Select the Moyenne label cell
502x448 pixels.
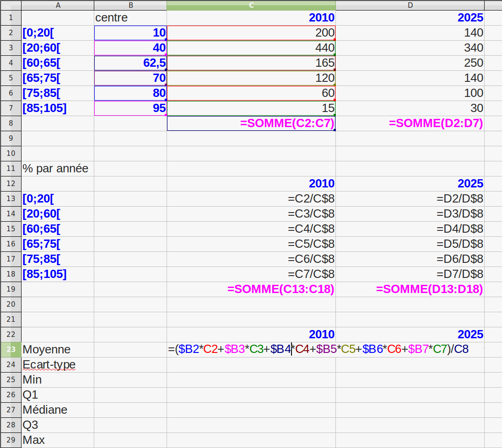58,350
